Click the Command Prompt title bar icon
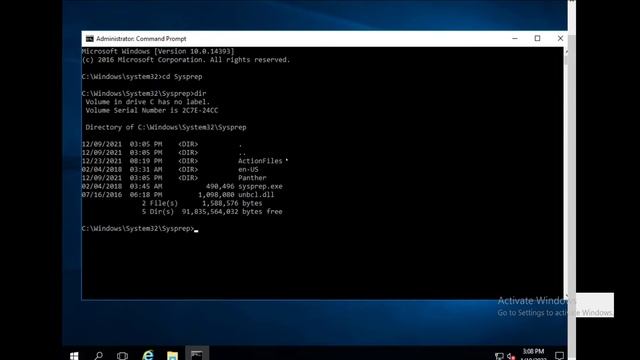The height and width of the screenshot is (360, 640). pos(89,39)
